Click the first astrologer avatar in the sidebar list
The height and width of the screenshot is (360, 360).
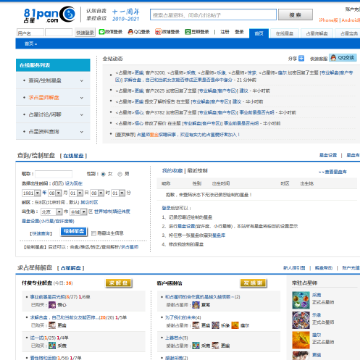[x=301, y=300]
